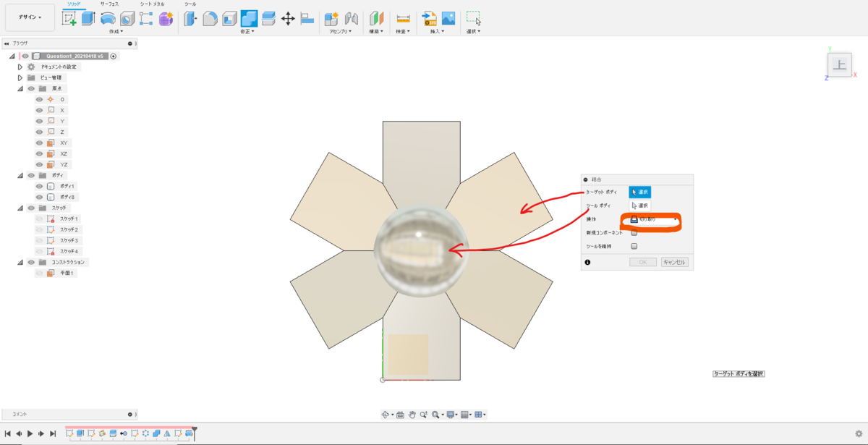Select the Shell tool
The image size is (868, 445).
coord(230,19)
